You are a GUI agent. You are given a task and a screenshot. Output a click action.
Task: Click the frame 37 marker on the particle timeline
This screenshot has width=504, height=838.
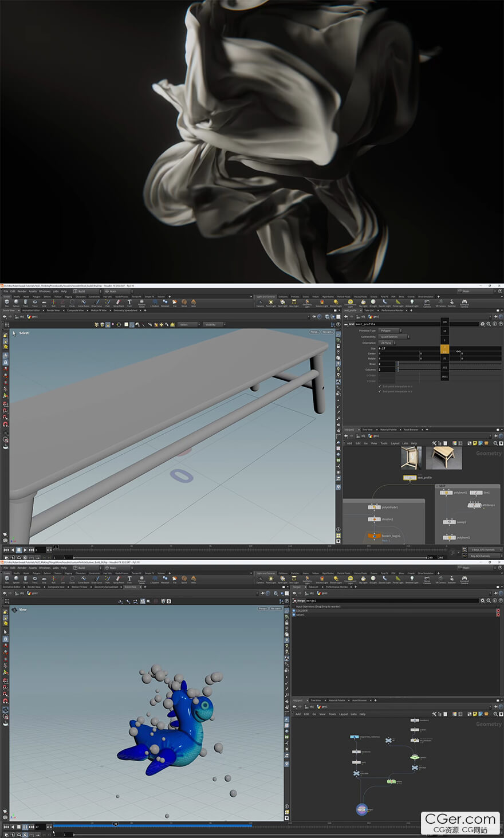[115, 824]
